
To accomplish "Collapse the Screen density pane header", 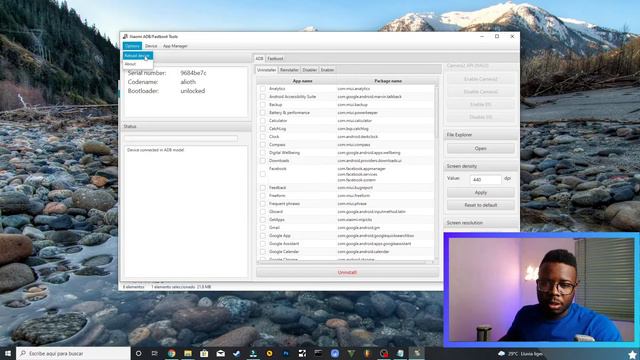I will click(x=481, y=166).
